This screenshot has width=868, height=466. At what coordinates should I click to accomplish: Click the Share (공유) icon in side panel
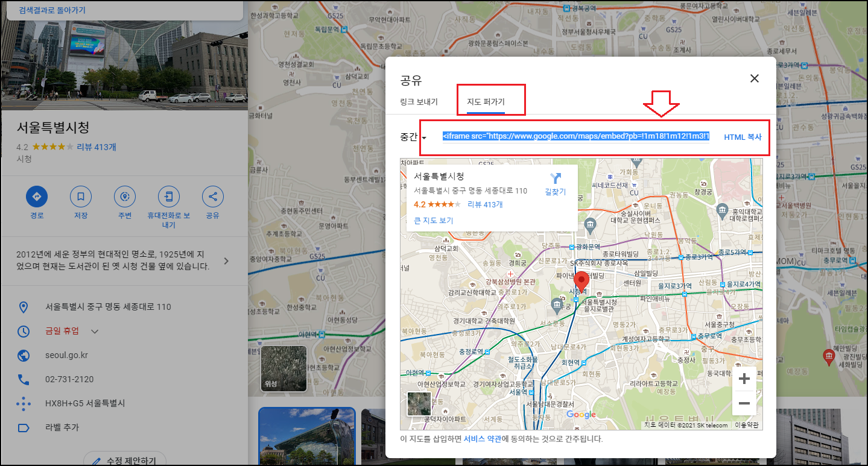pyautogui.click(x=213, y=197)
